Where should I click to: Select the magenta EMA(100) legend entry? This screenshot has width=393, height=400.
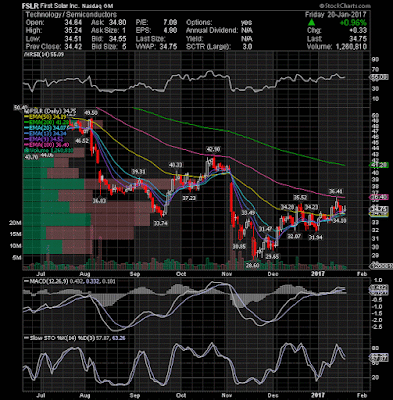pos(47,144)
